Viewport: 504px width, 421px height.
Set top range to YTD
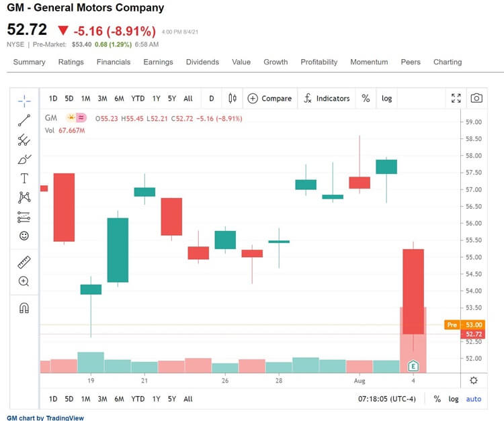[x=138, y=99]
